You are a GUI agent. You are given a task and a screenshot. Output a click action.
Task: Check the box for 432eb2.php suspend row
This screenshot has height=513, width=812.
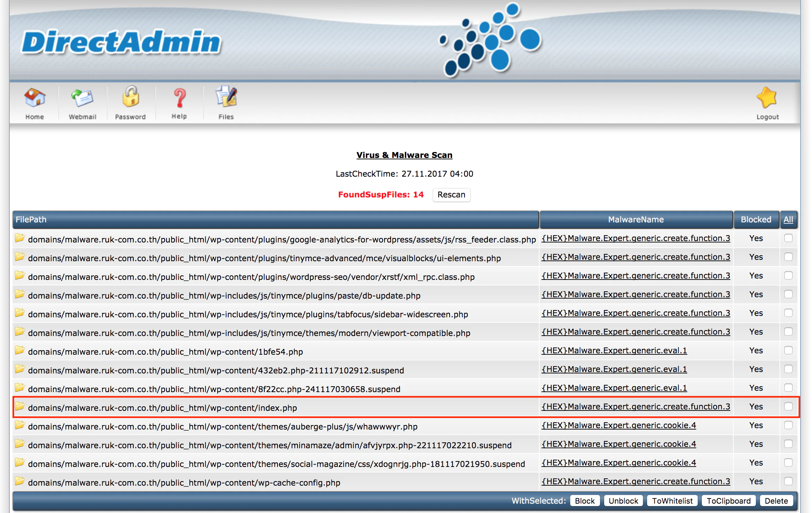click(788, 369)
